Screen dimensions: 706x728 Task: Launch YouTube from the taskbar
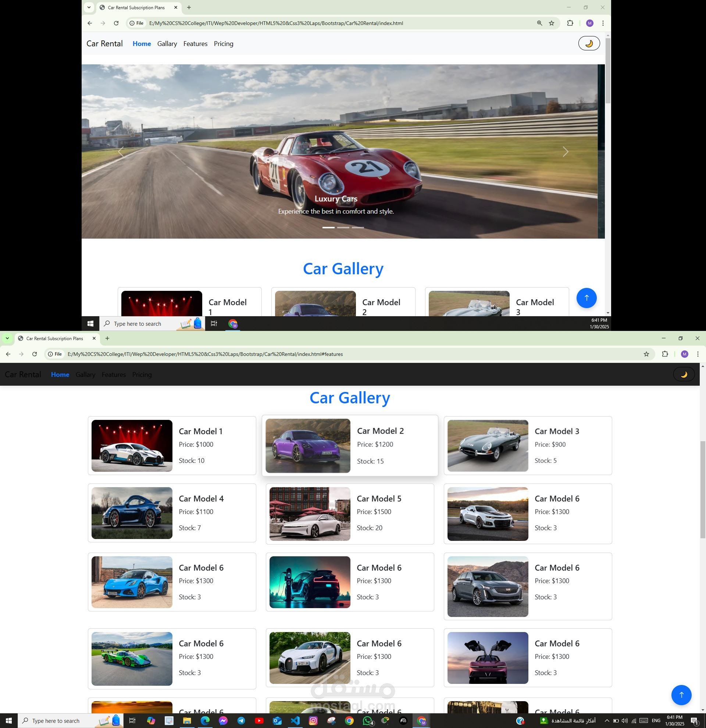tap(259, 721)
